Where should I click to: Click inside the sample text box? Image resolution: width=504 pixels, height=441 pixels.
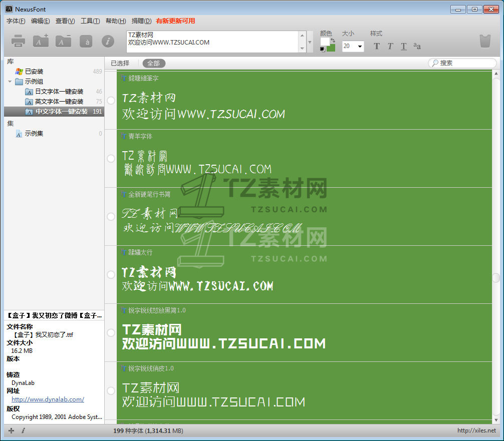point(213,42)
